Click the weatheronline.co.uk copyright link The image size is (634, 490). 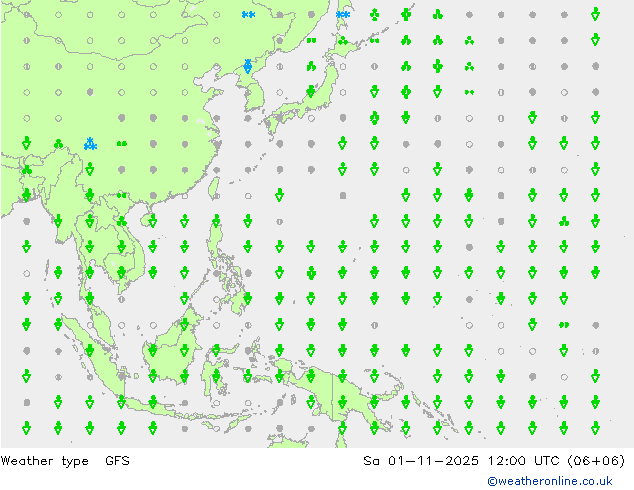coord(550,481)
